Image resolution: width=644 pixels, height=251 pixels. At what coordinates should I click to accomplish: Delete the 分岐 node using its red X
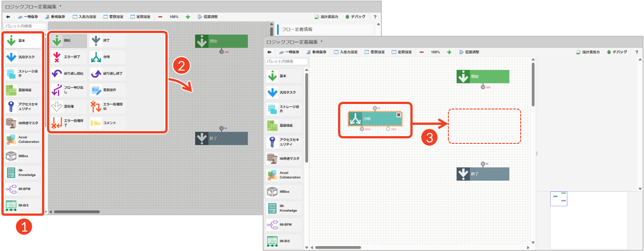pyautogui.click(x=399, y=115)
